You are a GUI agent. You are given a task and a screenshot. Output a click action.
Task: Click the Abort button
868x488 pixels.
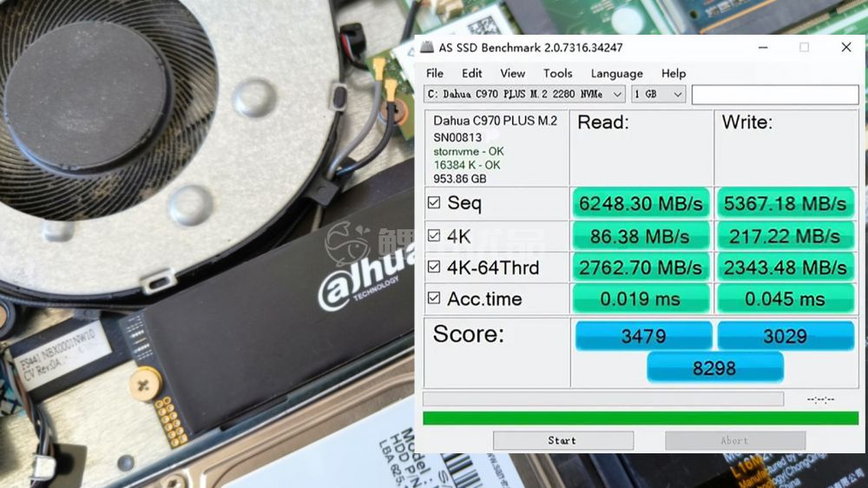tap(735, 440)
